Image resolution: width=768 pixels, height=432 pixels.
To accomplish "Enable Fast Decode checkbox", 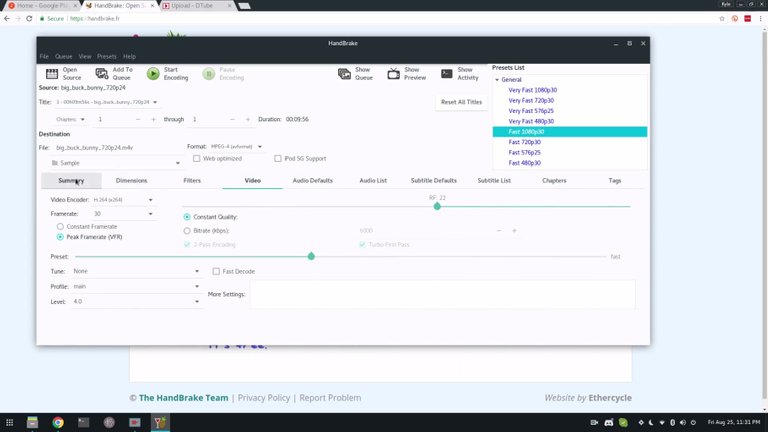I will (x=216, y=271).
